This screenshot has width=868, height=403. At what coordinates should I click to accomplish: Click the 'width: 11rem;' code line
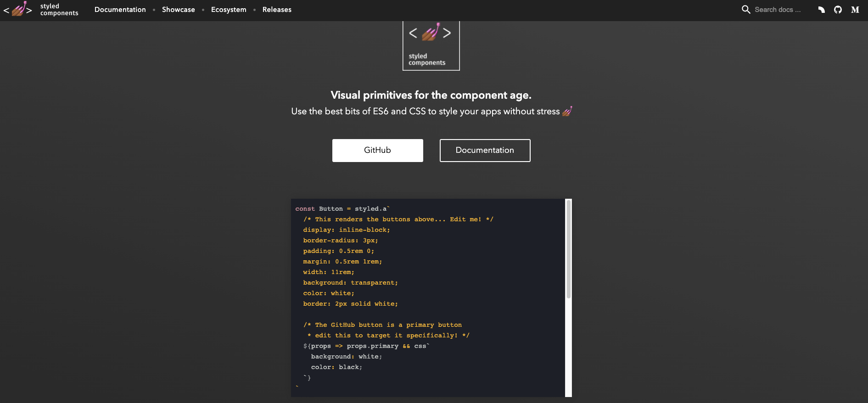click(329, 272)
